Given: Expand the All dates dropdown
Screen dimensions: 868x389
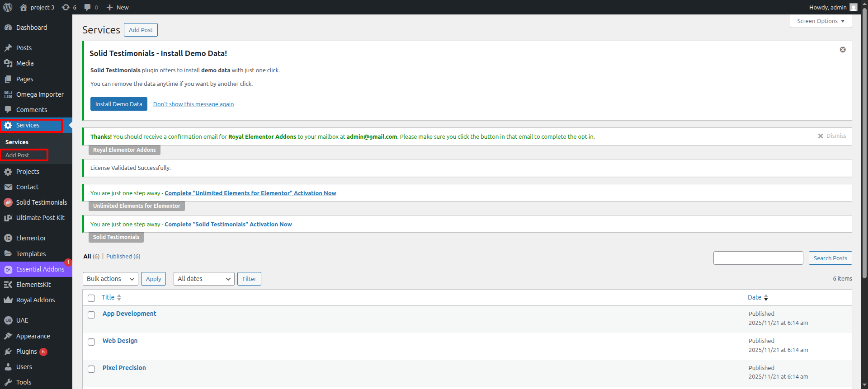Looking at the screenshot, I should coord(204,279).
